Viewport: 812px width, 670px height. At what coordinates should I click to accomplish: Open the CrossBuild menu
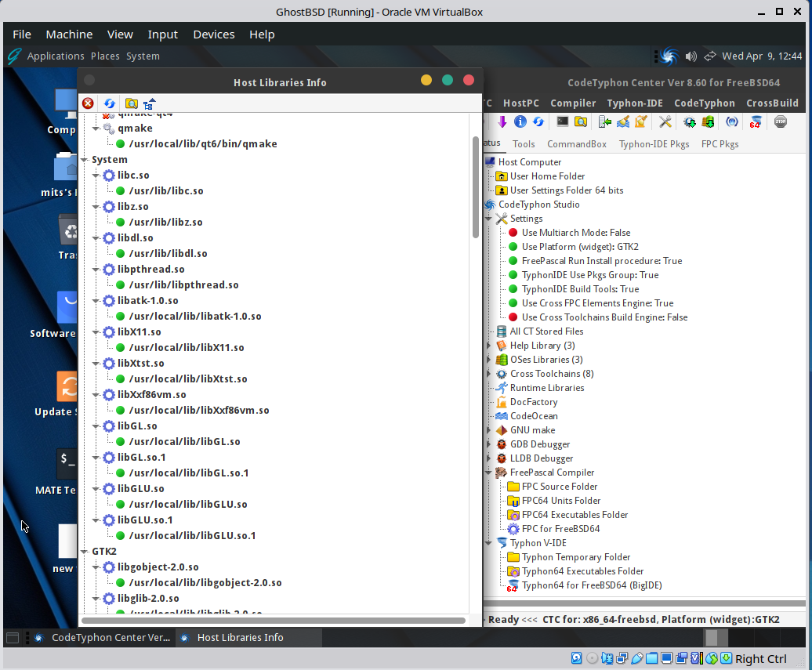pyautogui.click(x=772, y=103)
